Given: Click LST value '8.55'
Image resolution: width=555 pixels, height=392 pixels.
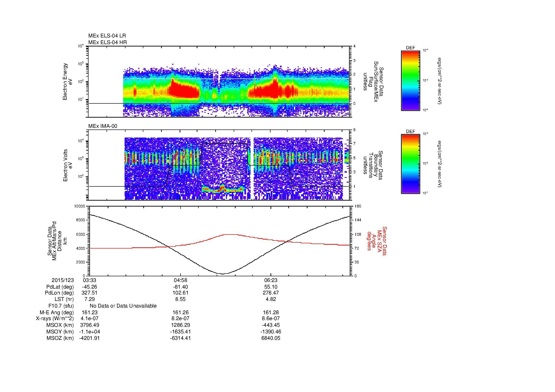Looking at the screenshot, I should pos(180,299).
